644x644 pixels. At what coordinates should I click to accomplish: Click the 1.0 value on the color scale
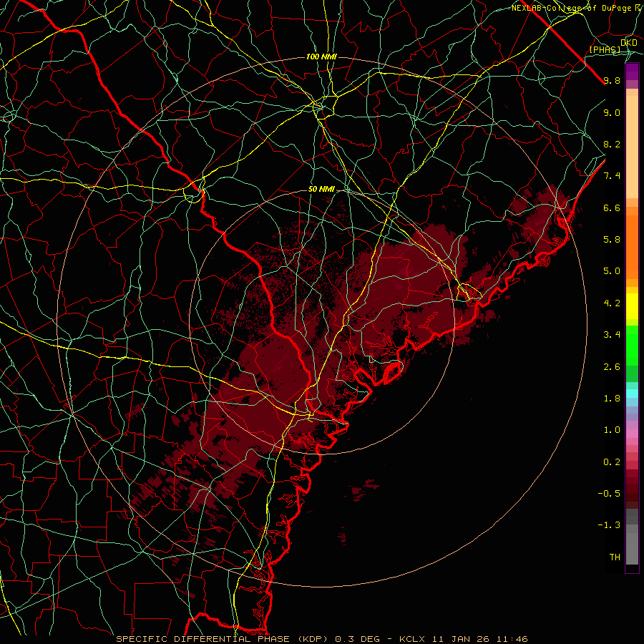[x=612, y=431]
